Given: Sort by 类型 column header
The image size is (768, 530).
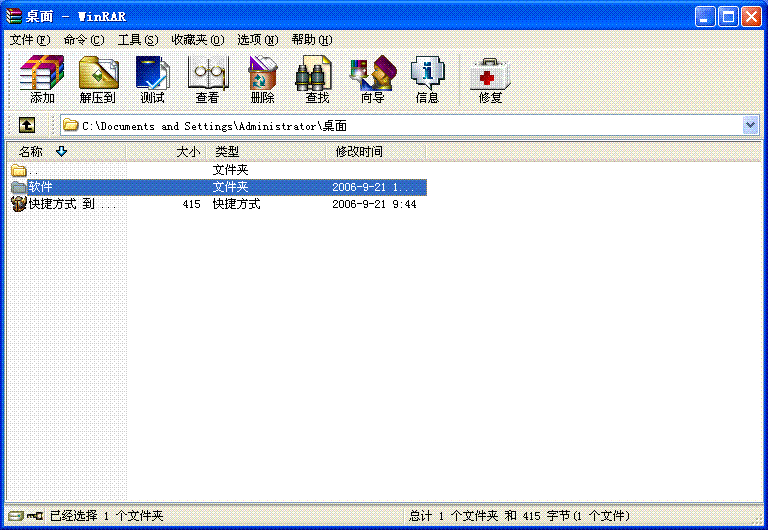Looking at the screenshot, I should pyautogui.click(x=266, y=152).
